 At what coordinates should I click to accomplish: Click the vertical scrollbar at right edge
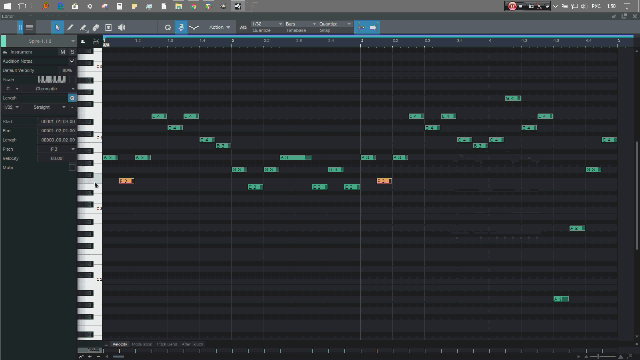637,195
